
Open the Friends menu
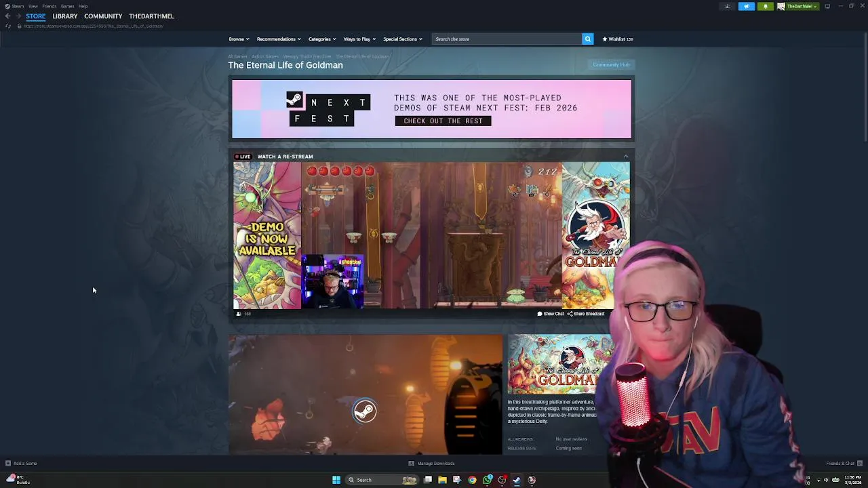point(49,6)
